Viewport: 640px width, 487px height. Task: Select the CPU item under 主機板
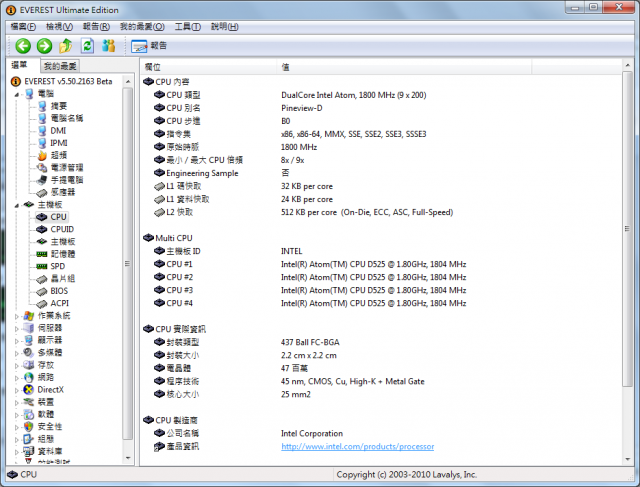coord(58,217)
